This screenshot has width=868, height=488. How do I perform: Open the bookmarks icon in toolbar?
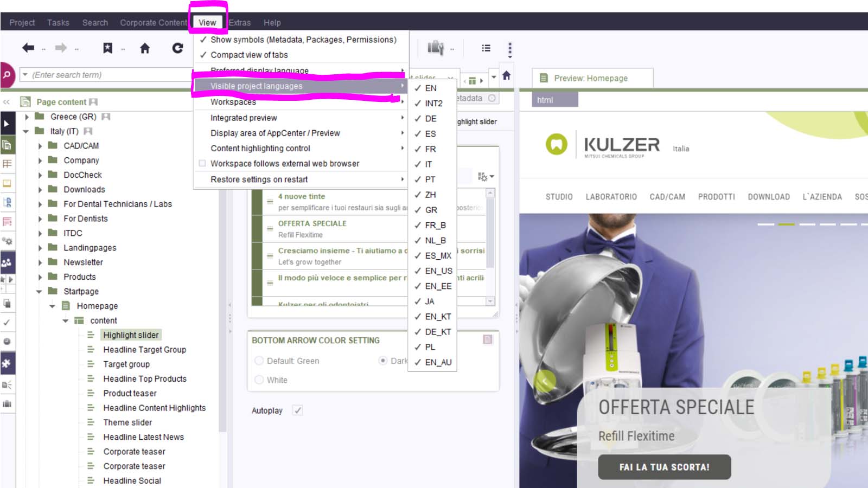[108, 48]
